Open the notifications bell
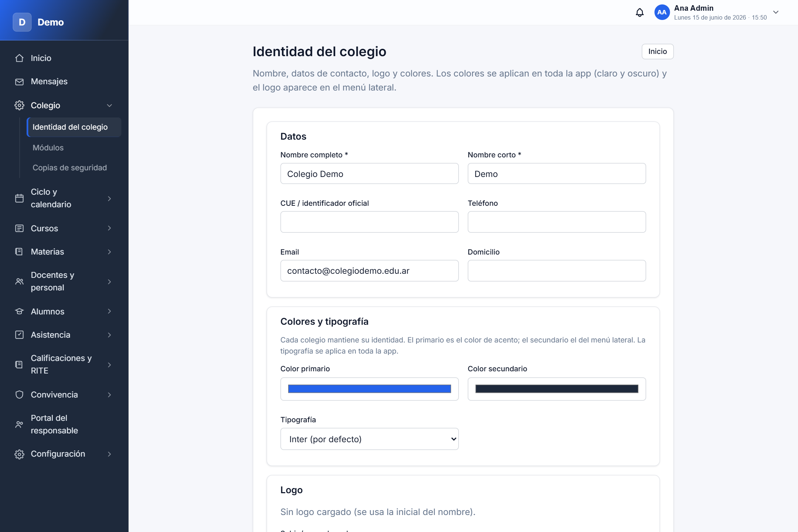Viewport: 798px width, 532px height. coord(640,13)
